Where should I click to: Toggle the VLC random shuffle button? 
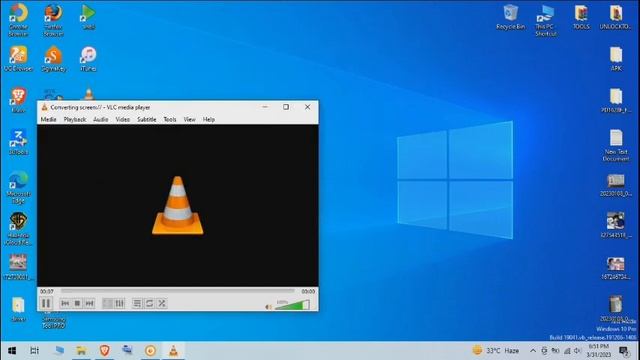click(x=162, y=303)
